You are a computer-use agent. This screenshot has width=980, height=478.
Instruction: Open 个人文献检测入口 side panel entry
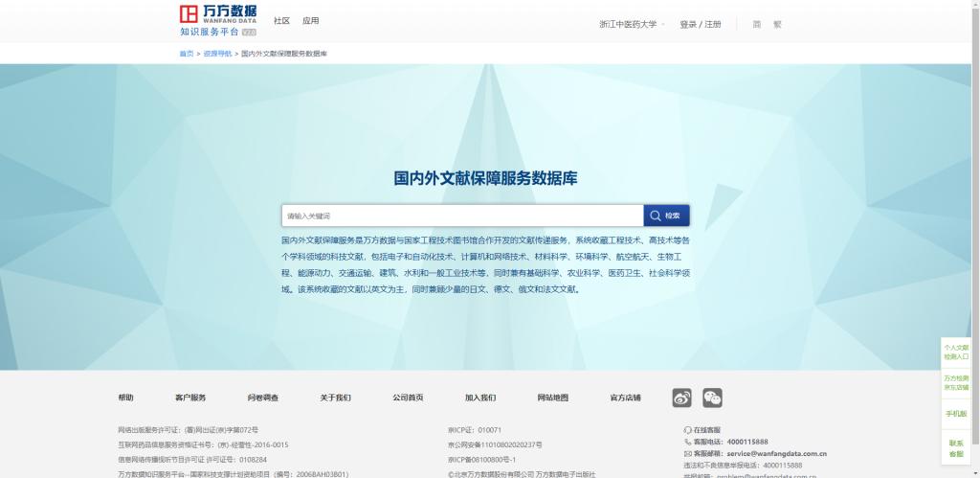(956, 353)
